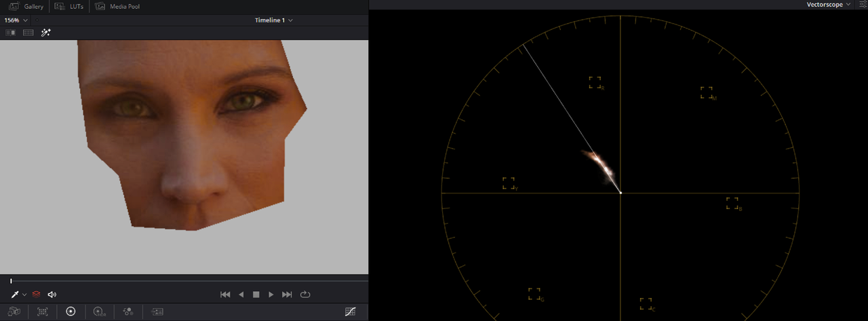The width and height of the screenshot is (868, 321).
Task: Open the HDR color wheels palette
Action: click(100, 311)
